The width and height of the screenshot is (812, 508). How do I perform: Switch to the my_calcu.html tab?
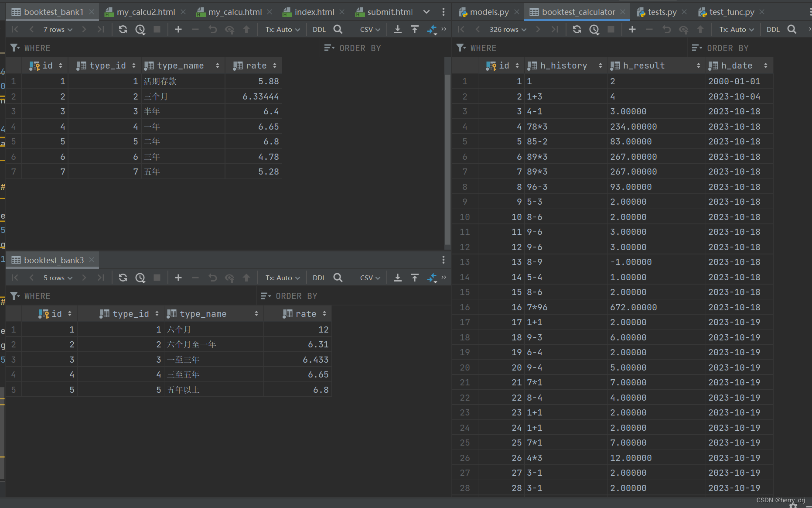235,12
